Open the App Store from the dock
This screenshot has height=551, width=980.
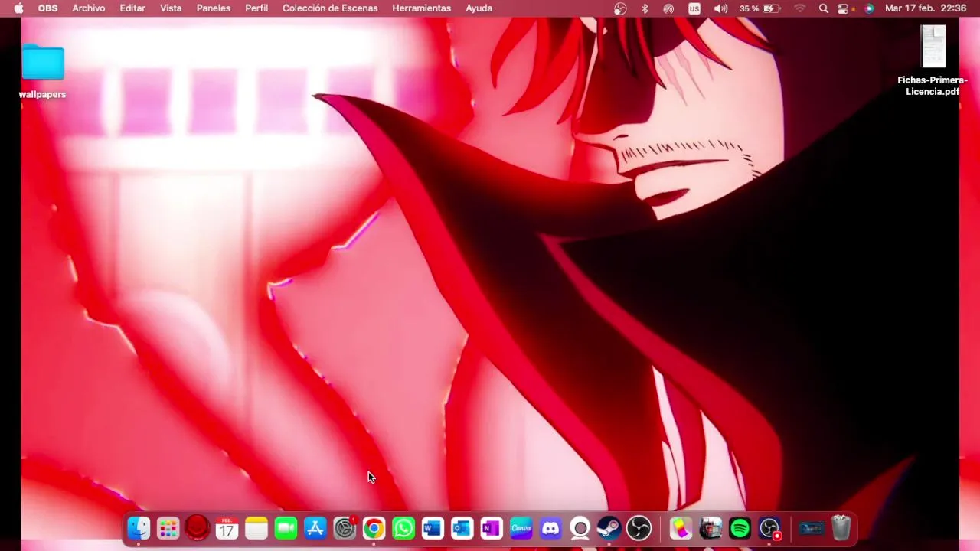coord(315,528)
